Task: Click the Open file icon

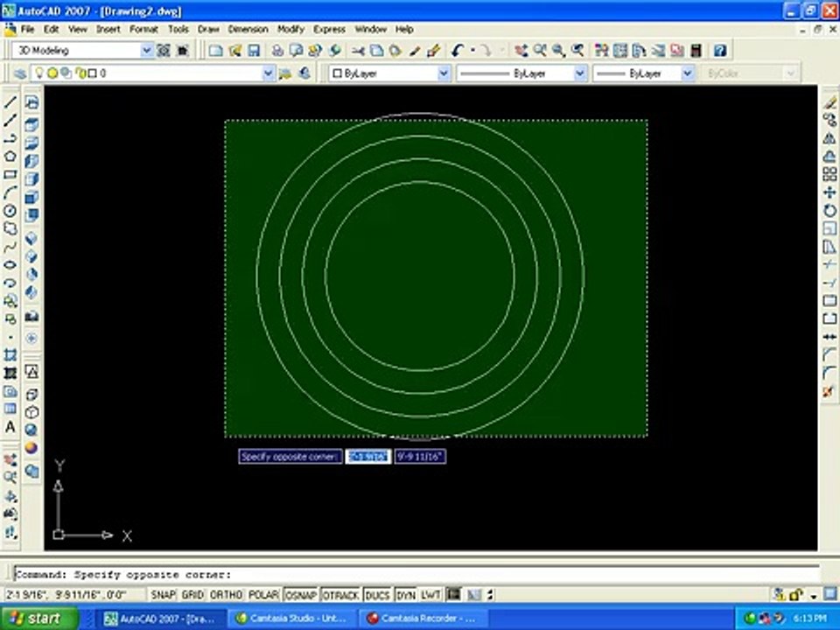Action: 234,51
